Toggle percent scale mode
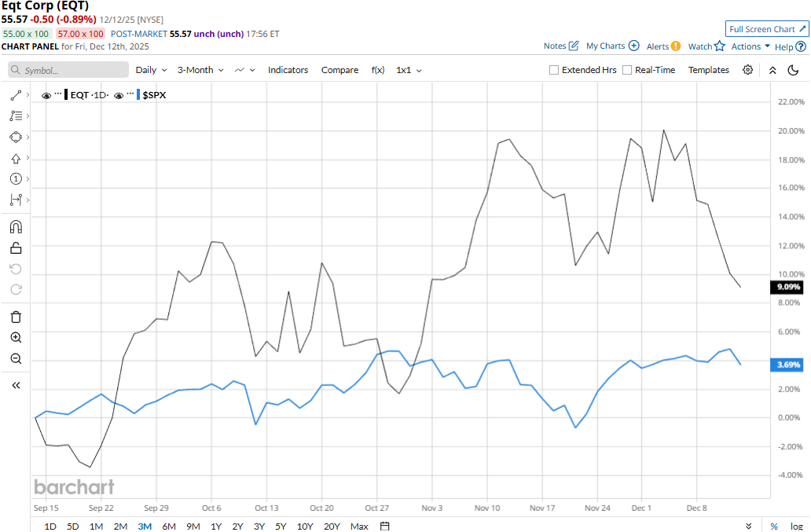Image resolution: width=811 pixels, height=532 pixels. pyautogui.click(x=774, y=526)
